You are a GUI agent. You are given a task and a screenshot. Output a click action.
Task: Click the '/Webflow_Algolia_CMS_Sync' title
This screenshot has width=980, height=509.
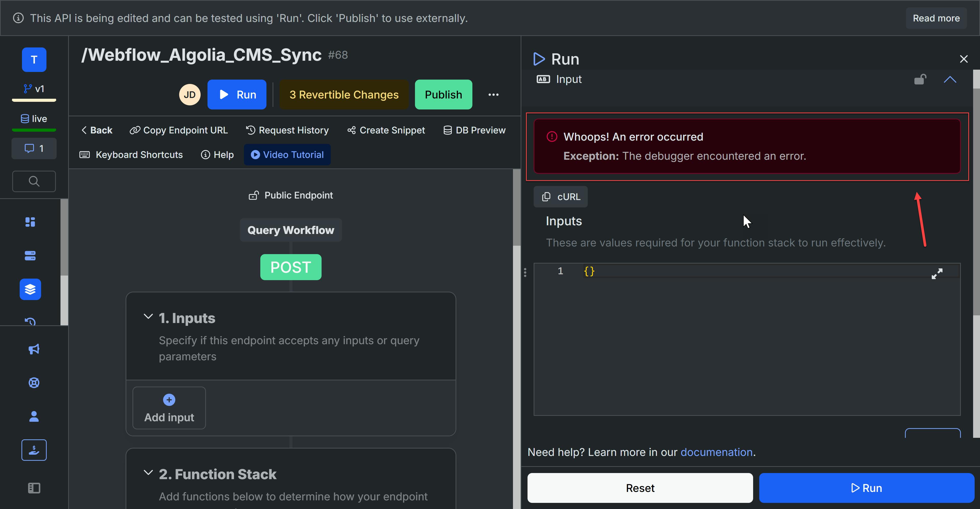click(201, 55)
